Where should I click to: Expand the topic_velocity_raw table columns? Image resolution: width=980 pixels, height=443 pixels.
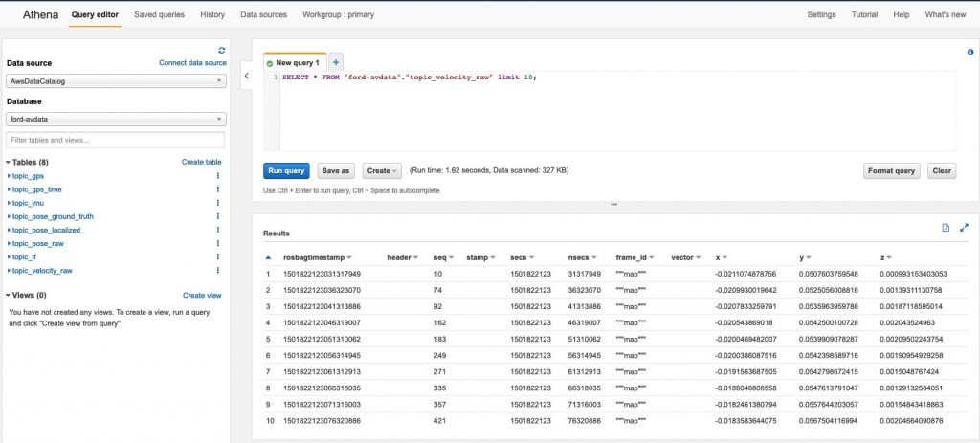[10, 271]
